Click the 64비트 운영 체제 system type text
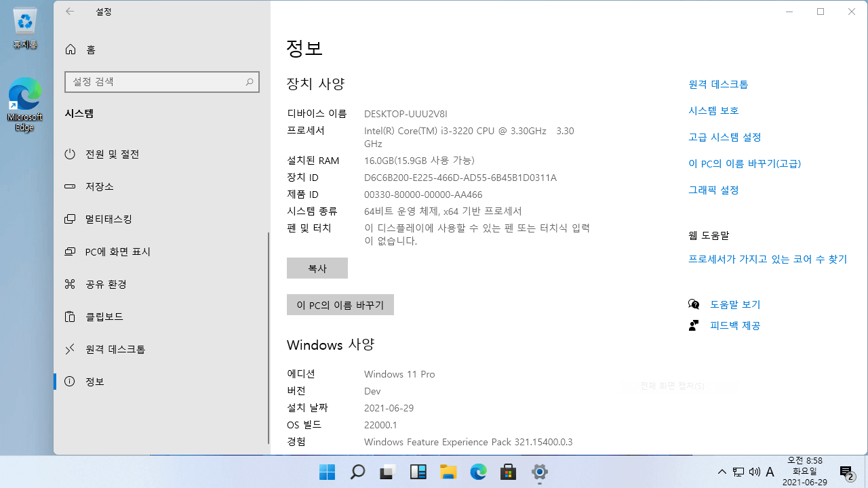 point(443,211)
